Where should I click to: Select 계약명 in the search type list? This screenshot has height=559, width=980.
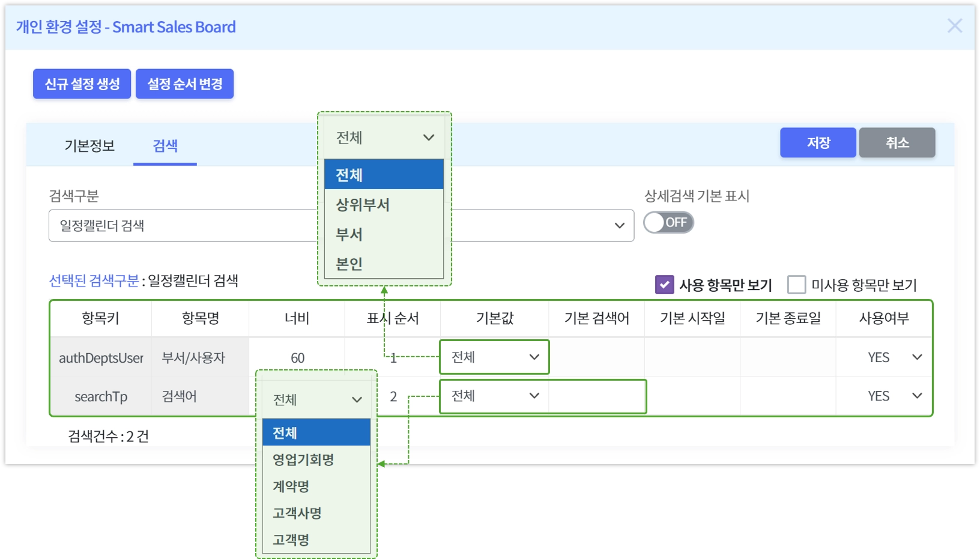316,486
